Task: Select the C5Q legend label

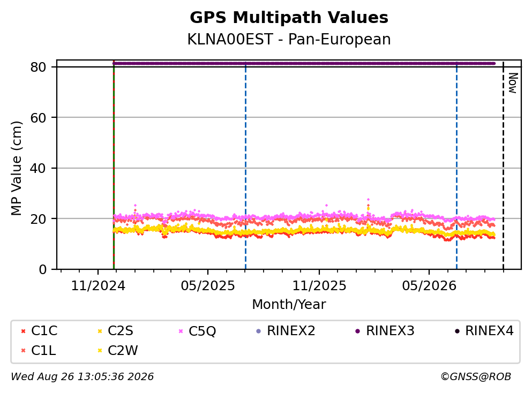Action: [202, 331]
